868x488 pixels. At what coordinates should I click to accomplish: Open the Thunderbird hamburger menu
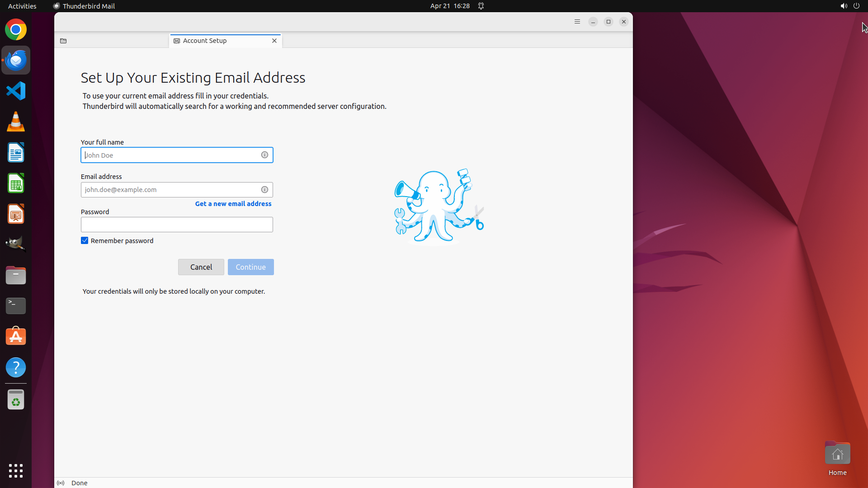(577, 22)
